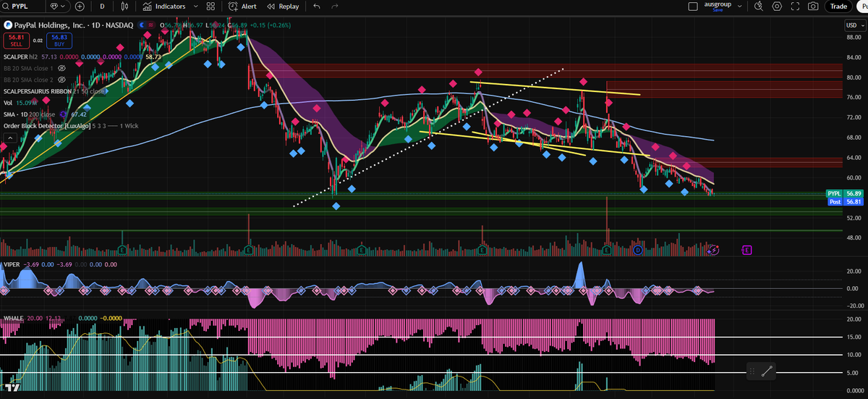
Task: Select the VIPER indicator legend
Action: tap(13, 265)
